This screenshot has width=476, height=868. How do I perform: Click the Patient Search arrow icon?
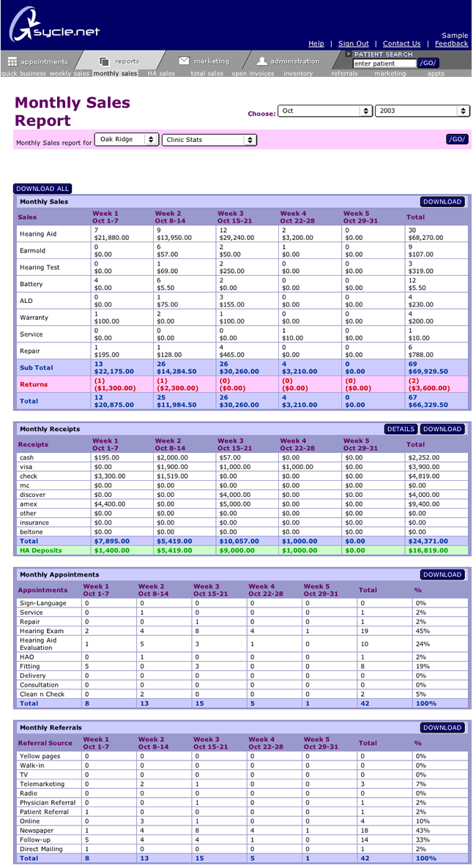click(x=349, y=54)
